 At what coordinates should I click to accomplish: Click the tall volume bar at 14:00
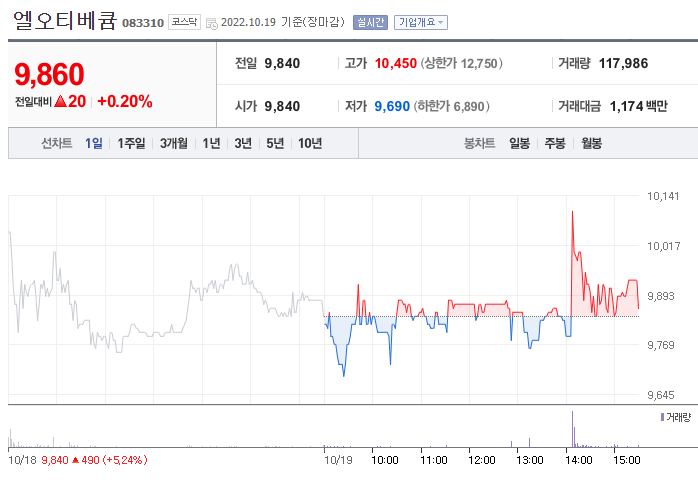572,429
